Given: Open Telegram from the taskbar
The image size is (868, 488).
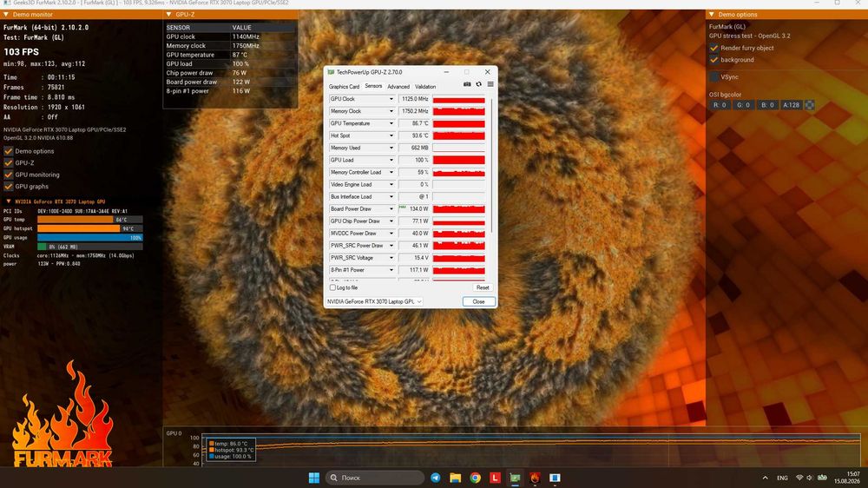Looking at the screenshot, I should (x=436, y=478).
